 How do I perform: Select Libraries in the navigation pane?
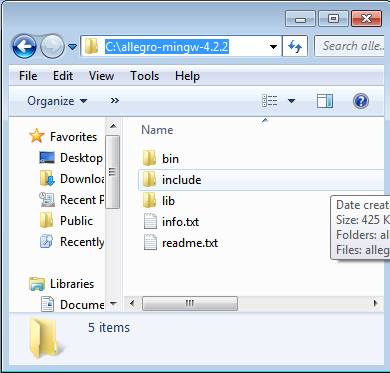[x=72, y=284]
